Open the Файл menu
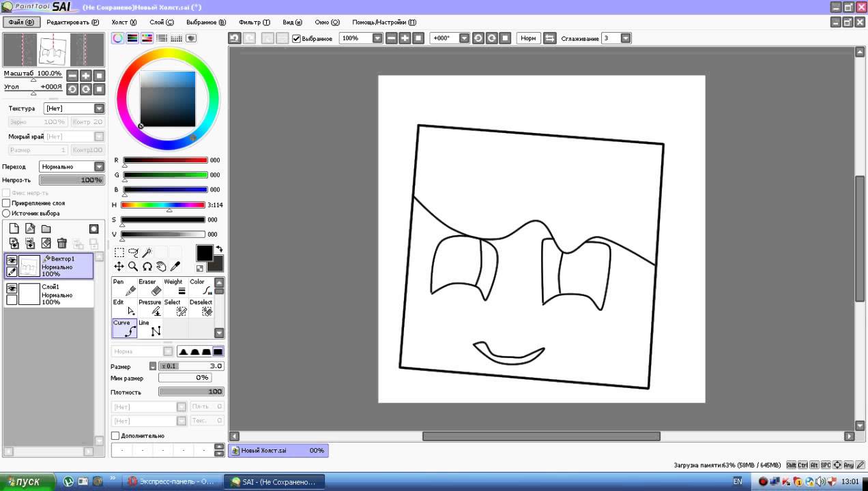The width and height of the screenshot is (868, 491). 20,22
